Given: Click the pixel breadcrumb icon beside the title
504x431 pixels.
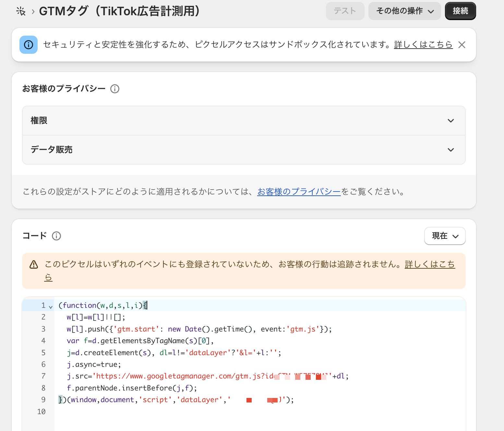Looking at the screenshot, I should 21,11.
